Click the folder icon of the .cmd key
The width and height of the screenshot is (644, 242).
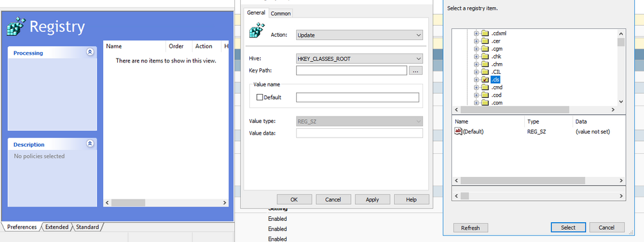click(485, 88)
